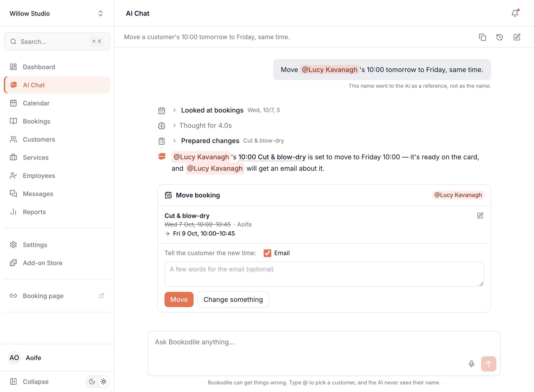
Task: Go to Dashboard
Action: pos(57,67)
